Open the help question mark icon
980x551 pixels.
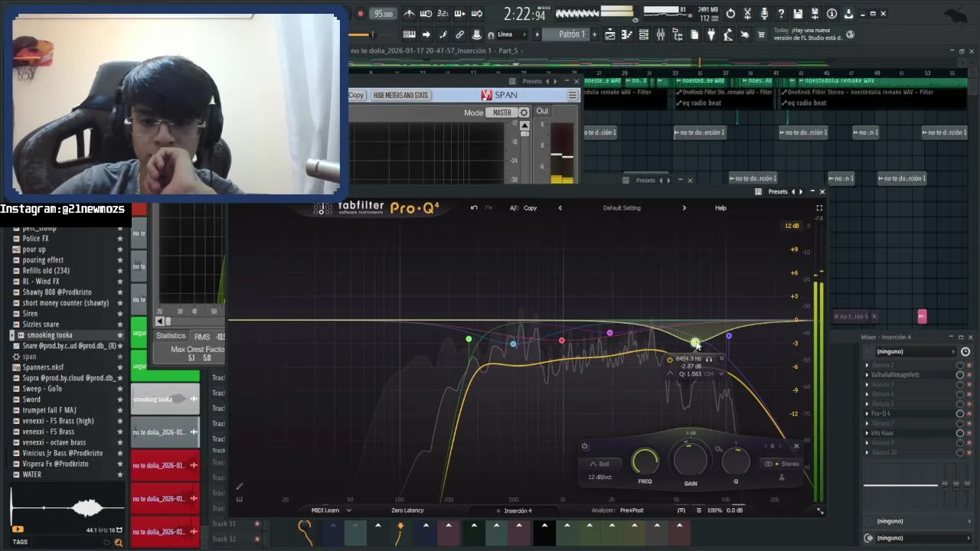781,14
